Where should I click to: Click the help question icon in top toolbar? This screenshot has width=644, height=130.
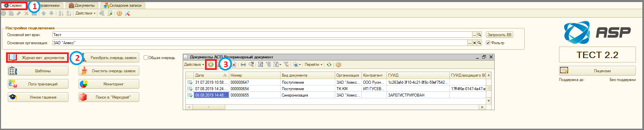point(119,13)
